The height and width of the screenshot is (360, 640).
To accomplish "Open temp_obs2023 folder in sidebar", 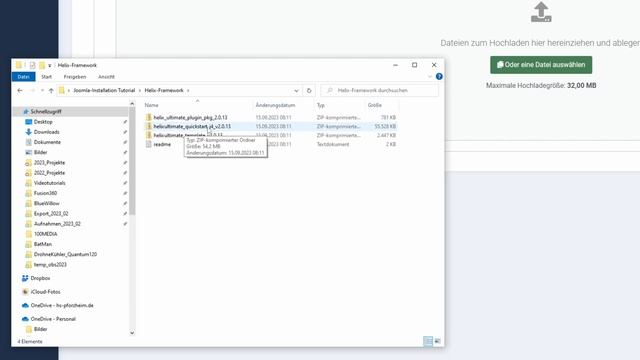I will (50, 264).
